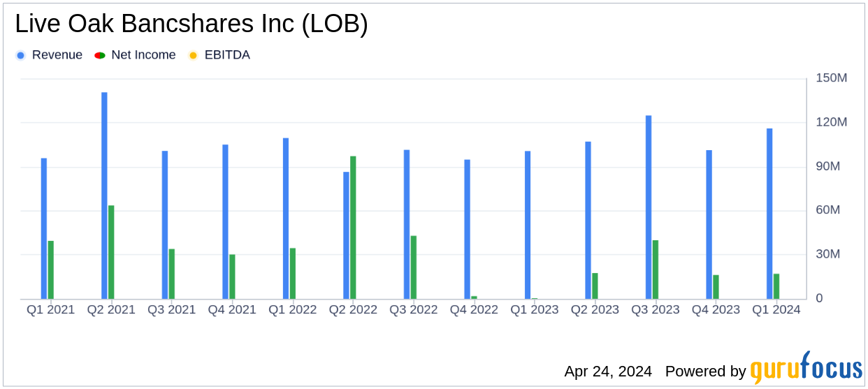Select the Q2 2023 green net income bar
Image resolution: width=868 pixels, height=389 pixels.
click(x=595, y=286)
